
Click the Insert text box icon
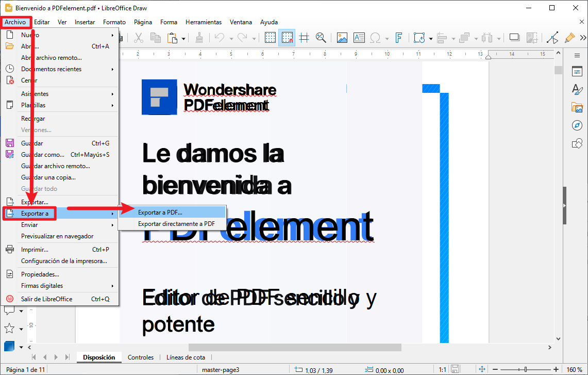pyautogui.click(x=359, y=38)
